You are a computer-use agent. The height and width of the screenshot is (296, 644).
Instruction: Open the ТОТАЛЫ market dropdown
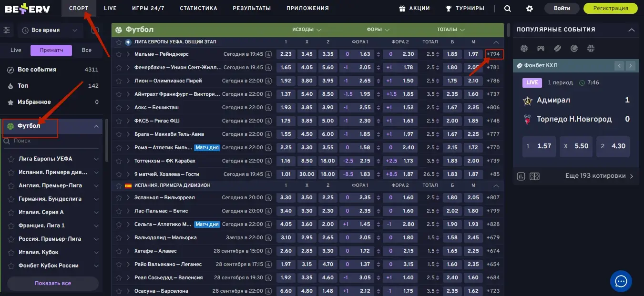[450, 30]
